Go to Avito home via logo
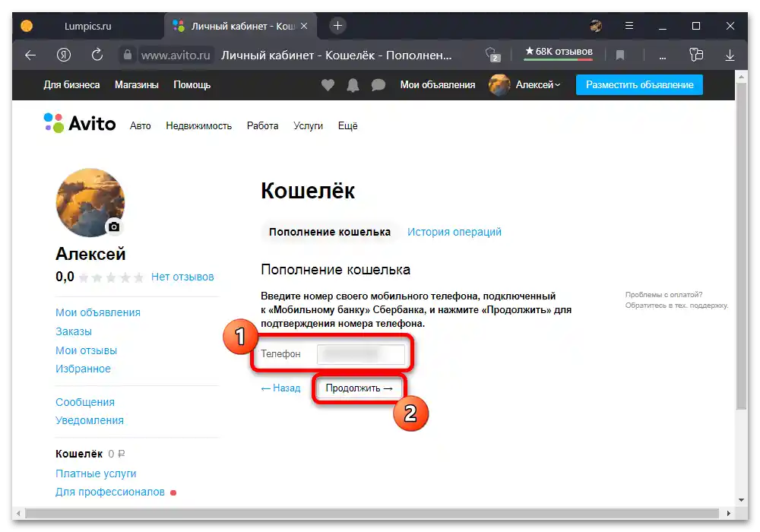The height and width of the screenshot is (532, 760). click(80, 123)
